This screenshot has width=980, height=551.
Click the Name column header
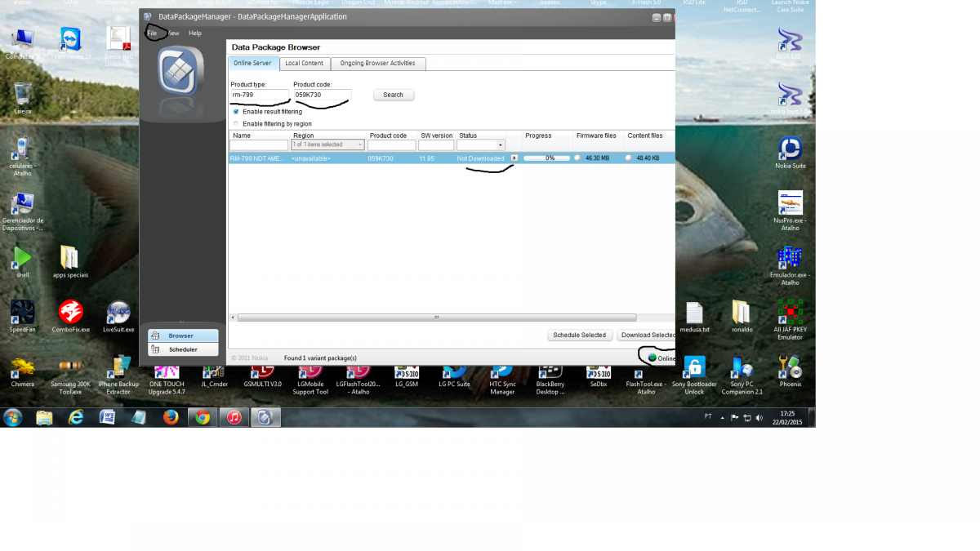click(x=241, y=136)
